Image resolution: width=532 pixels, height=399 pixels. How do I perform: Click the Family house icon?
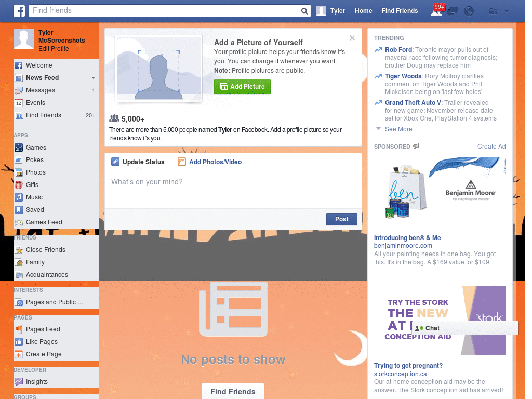(x=19, y=262)
